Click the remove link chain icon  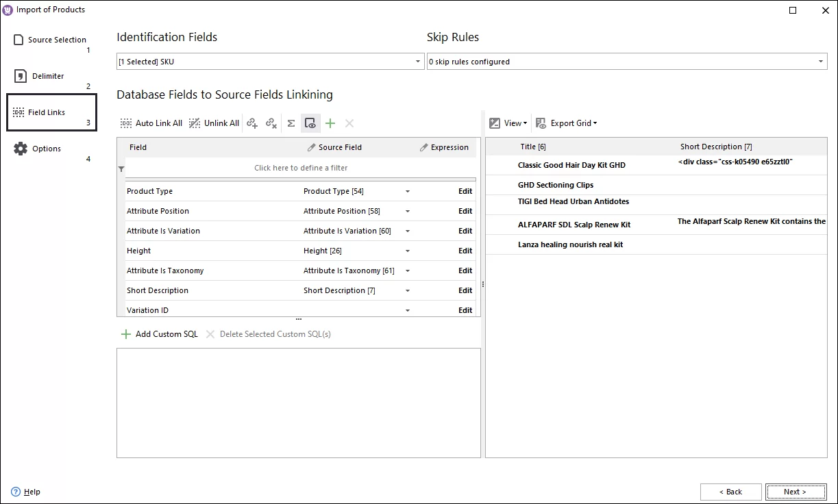pos(271,123)
